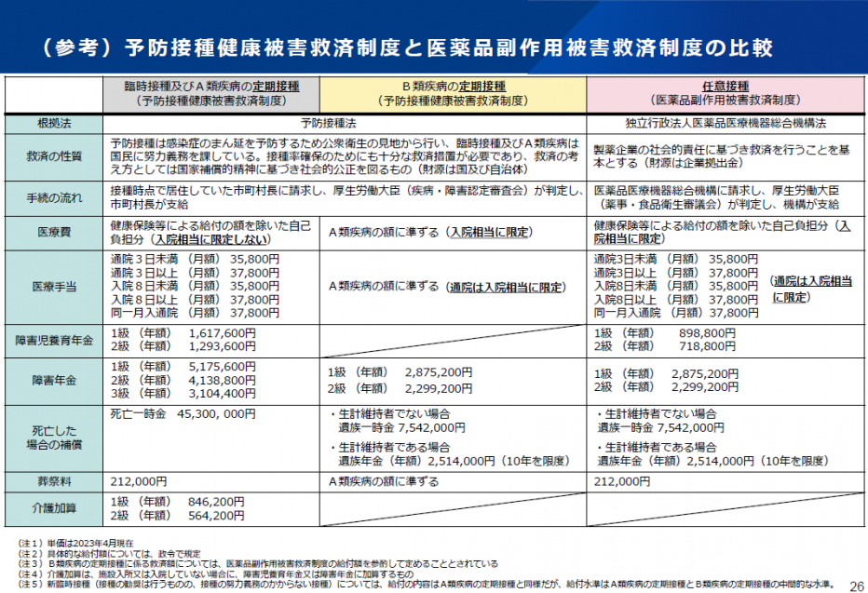868x593 pixels.
Task: Click 遺族年金 2,514,000円 in 任意接種 column
Action: [712, 461]
